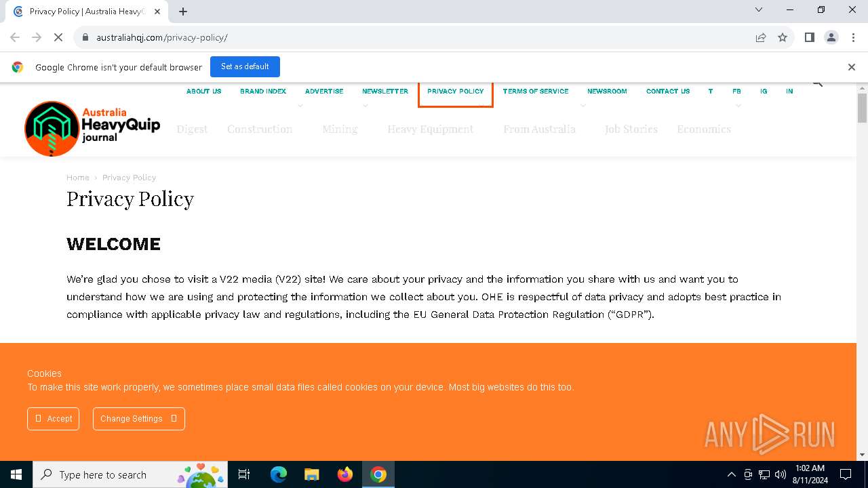Screen dimensions: 868x488
Task: Open the volume control in tray
Action: [x=781, y=474]
